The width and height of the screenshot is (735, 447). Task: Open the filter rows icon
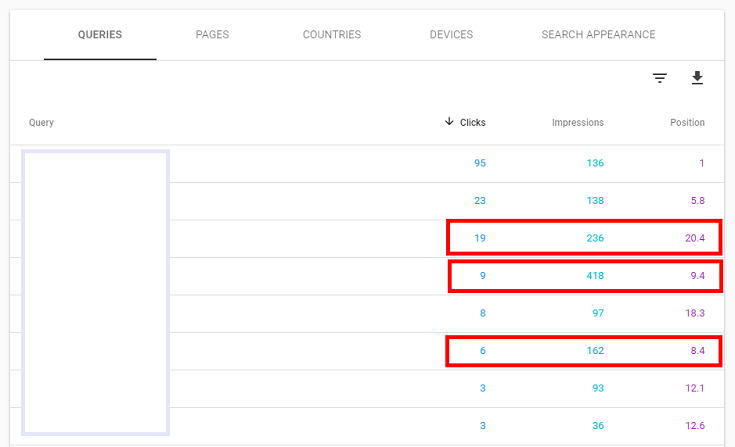(660, 78)
